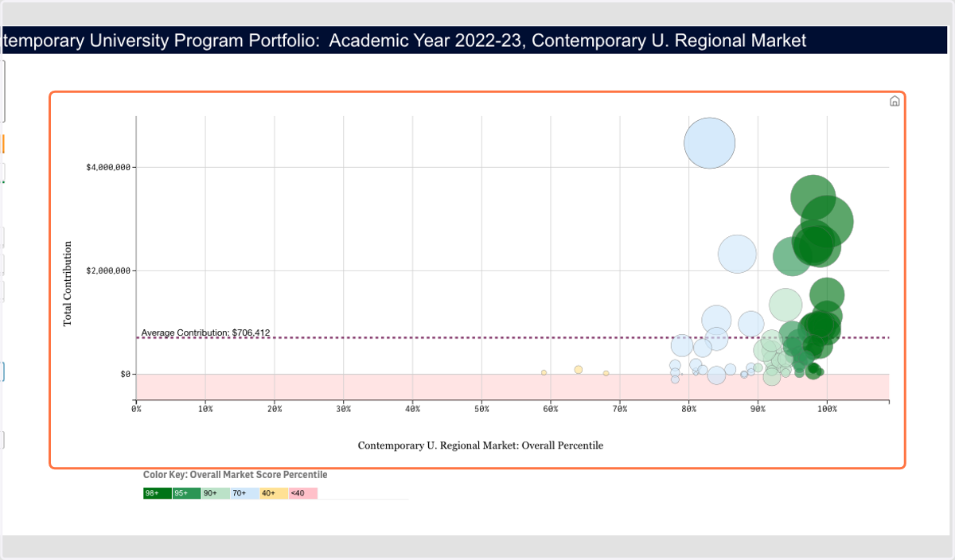This screenshot has height=560, width=955.
Task: Click the largest light blue bubble above $4,000,000
Action: click(709, 143)
